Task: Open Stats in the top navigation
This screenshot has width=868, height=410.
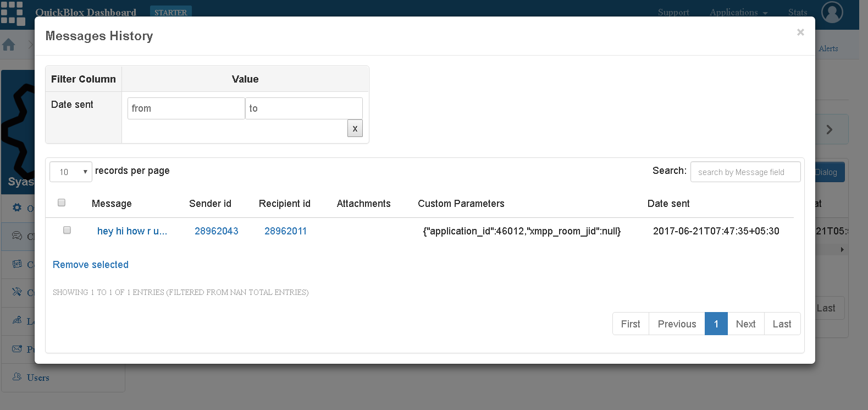Action: [x=798, y=12]
